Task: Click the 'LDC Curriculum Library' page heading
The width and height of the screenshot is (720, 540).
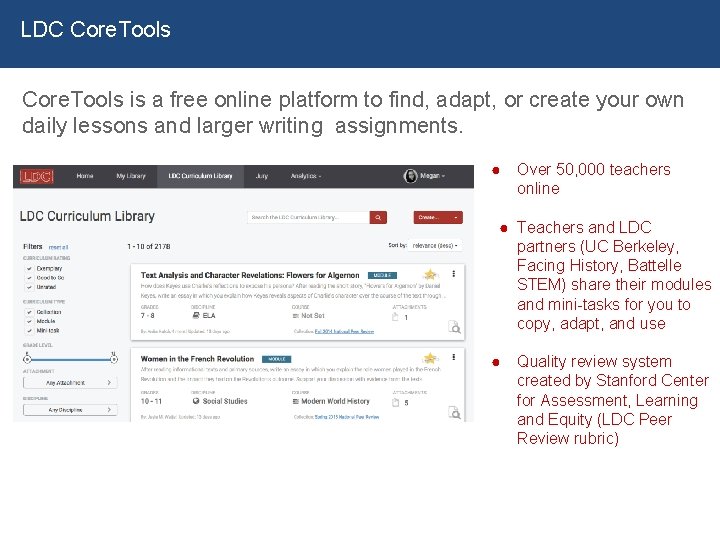Action: tap(87, 216)
